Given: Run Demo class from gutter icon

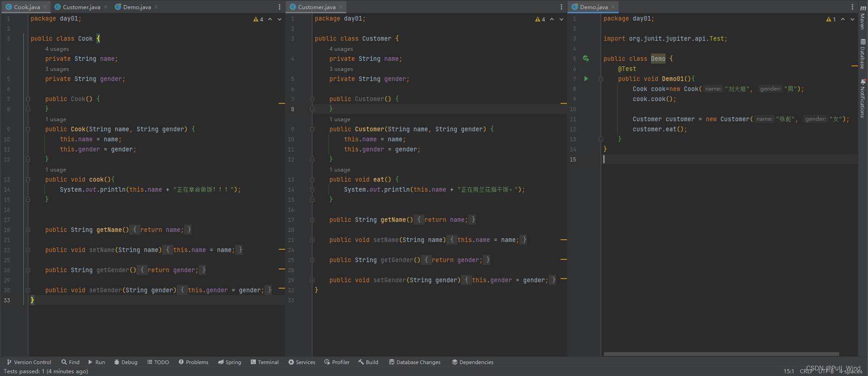Looking at the screenshot, I should click(x=586, y=59).
